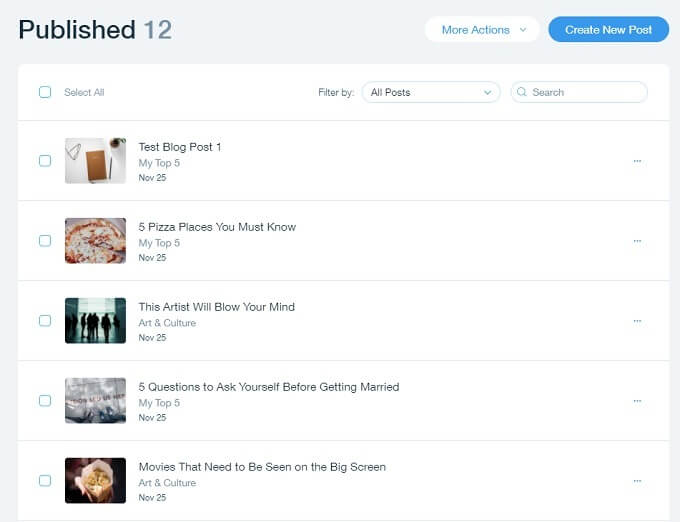This screenshot has width=680, height=522.
Task: Click the pizza post thumbnail
Action: [95, 241]
